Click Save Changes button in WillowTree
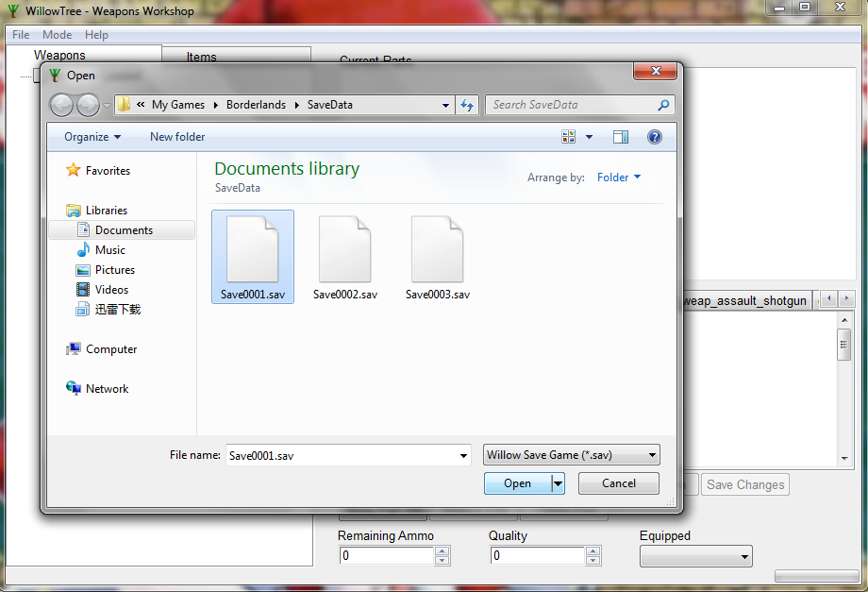 (x=745, y=484)
